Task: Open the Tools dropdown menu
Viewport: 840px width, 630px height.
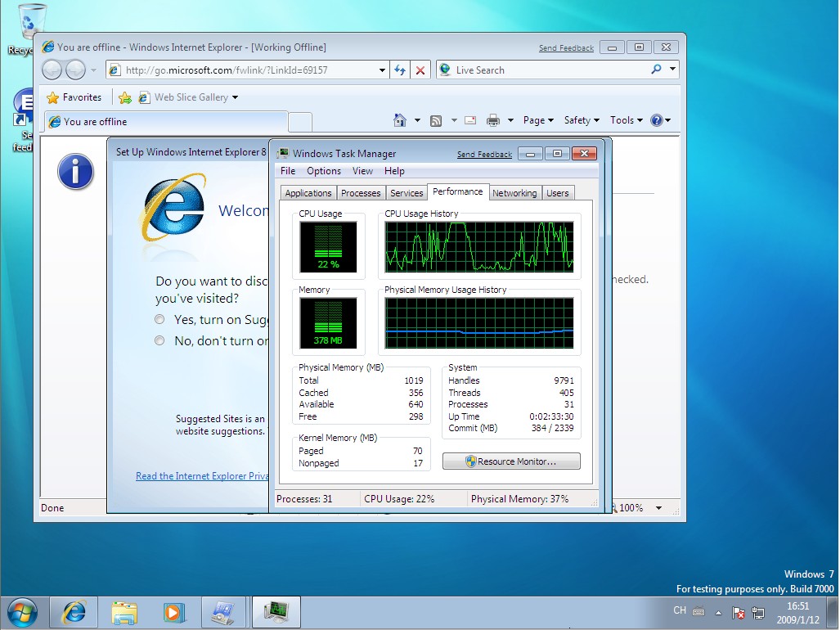Action: pos(624,119)
